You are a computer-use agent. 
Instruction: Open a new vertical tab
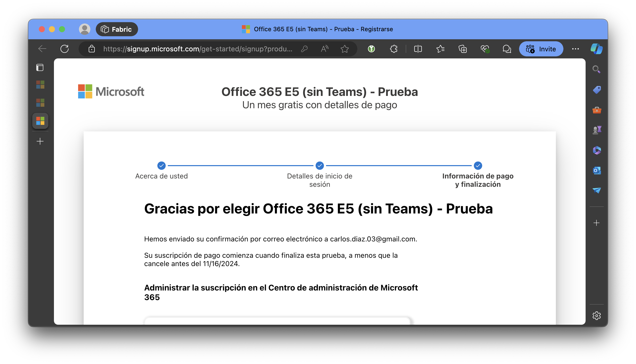40,141
